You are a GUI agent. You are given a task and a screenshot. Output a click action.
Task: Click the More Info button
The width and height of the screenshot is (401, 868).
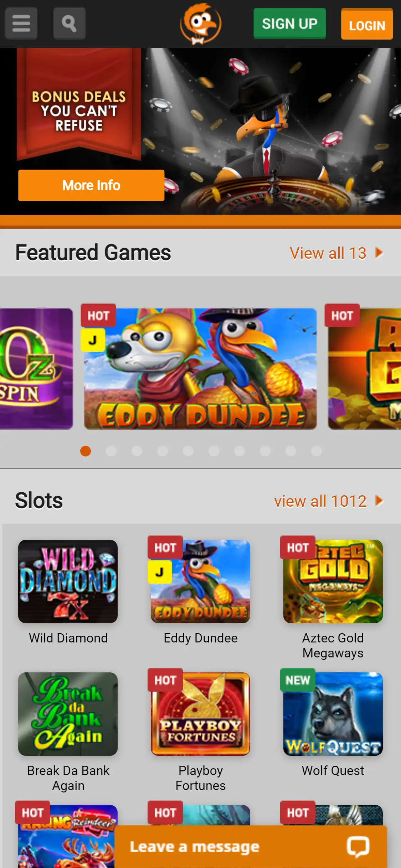91,185
